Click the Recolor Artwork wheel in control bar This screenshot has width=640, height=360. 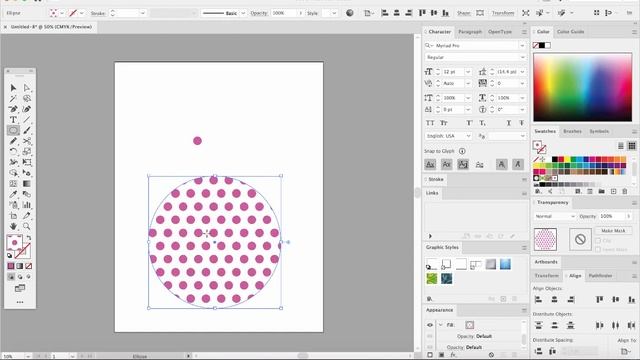click(x=349, y=13)
